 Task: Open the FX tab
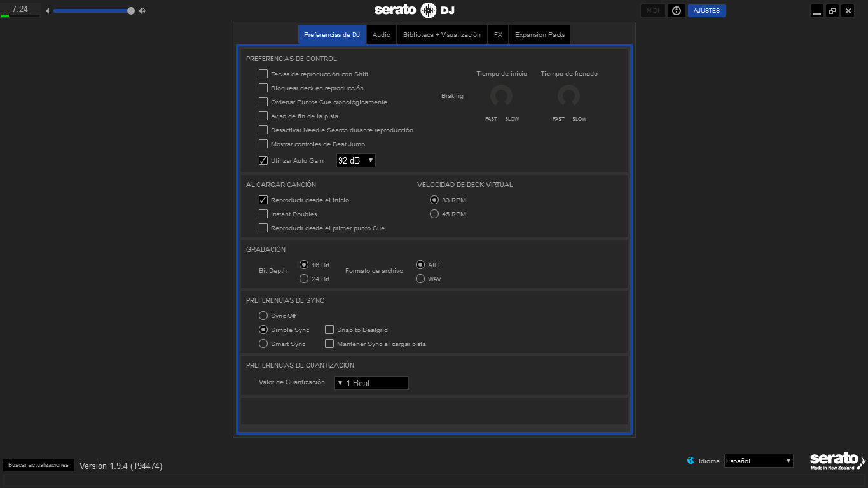point(498,34)
